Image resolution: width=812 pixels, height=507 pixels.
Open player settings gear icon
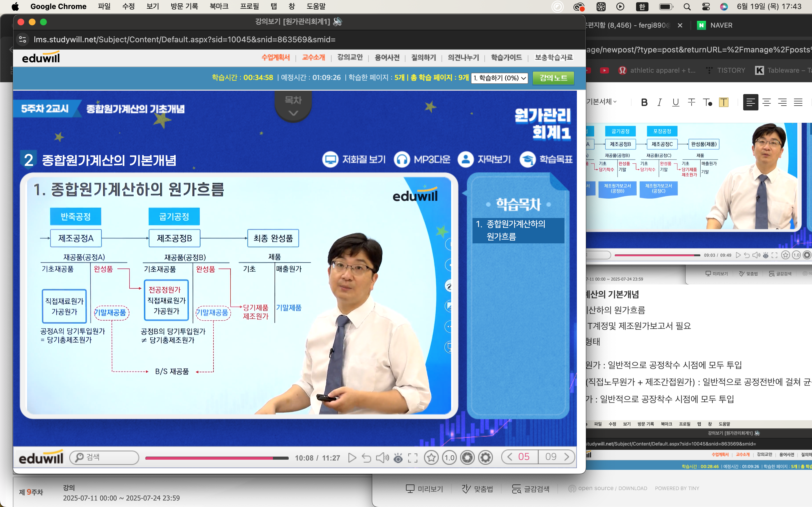pos(486,458)
